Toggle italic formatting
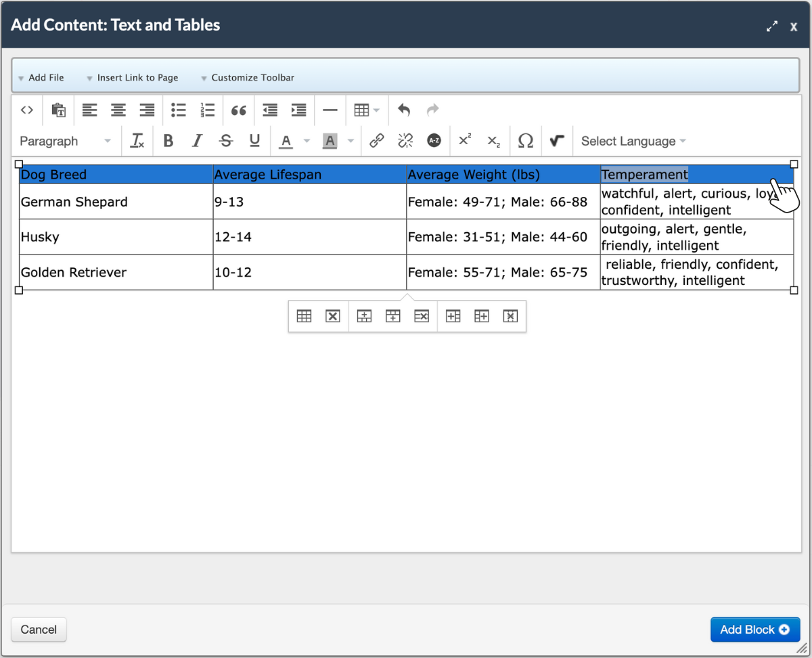Image resolution: width=812 pixels, height=658 pixels. (198, 141)
